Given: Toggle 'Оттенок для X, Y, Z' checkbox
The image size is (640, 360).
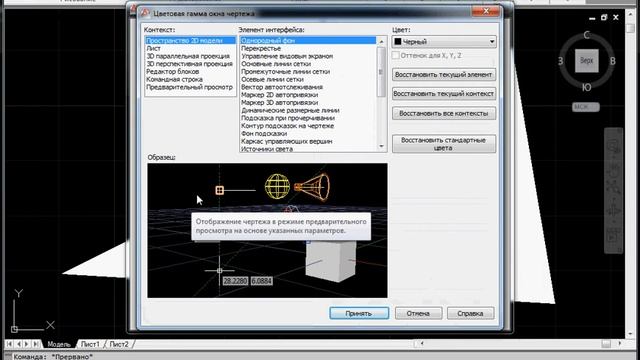Looking at the screenshot, I should (x=396, y=55).
